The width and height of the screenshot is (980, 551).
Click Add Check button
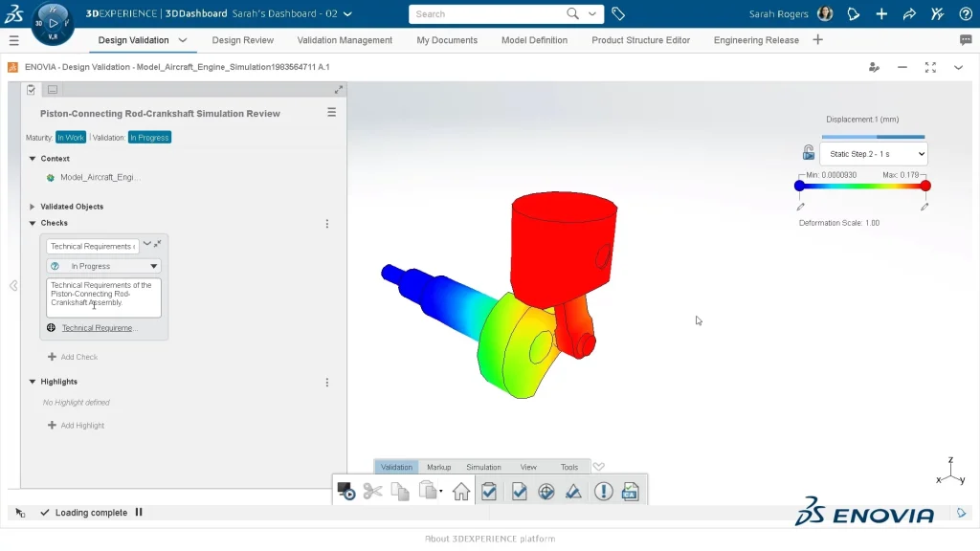point(73,357)
